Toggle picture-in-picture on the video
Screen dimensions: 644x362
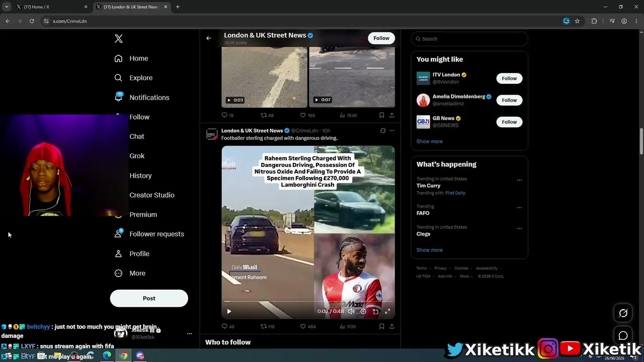pos(375,311)
